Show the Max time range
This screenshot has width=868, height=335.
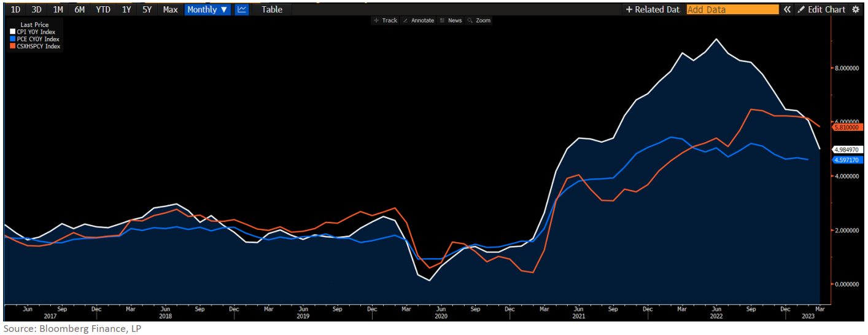170,9
